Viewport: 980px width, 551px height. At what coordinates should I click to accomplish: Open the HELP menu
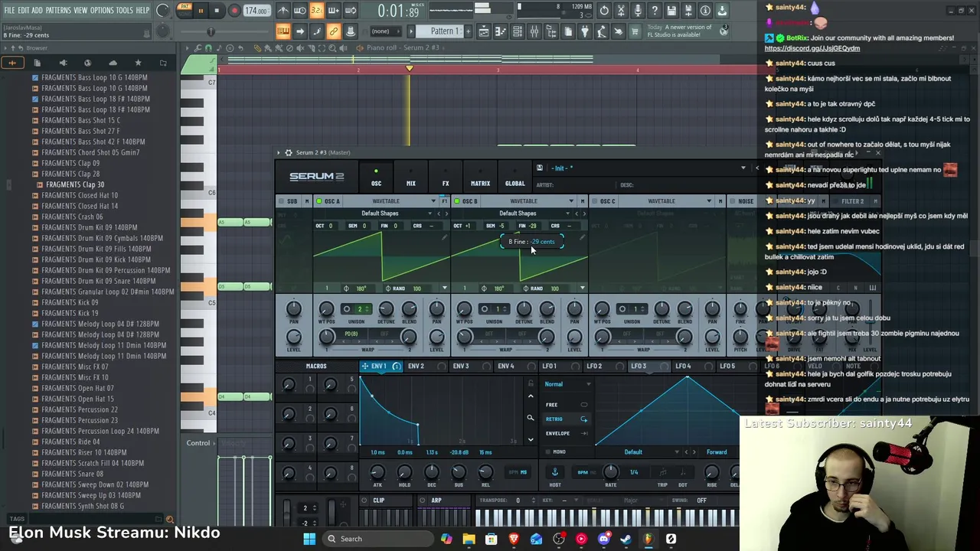[142, 10]
